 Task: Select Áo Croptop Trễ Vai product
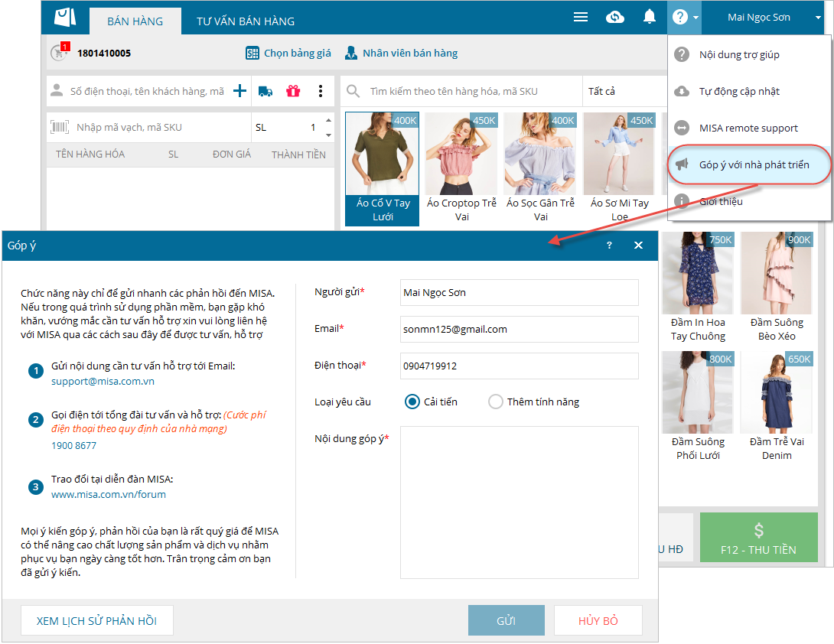pos(461,168)
